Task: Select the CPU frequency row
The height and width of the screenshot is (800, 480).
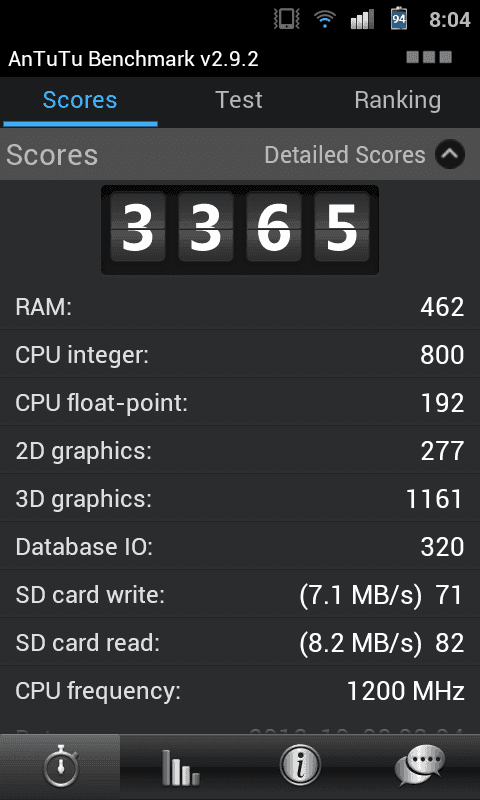Action: click(x=240, y=691)
